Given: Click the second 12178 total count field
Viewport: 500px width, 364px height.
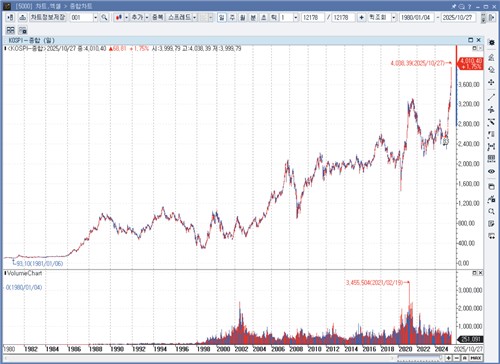Looking at the screenshot, I should point(343,17).
